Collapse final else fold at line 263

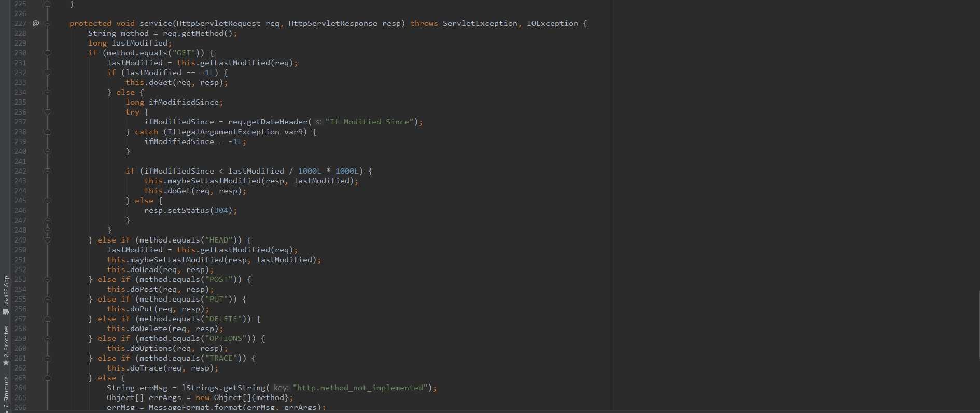click(47, 378)
